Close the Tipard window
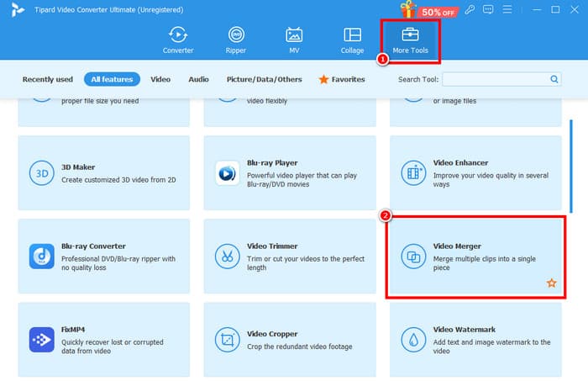Screen dimensions: 588x381 tap(574, 10)
